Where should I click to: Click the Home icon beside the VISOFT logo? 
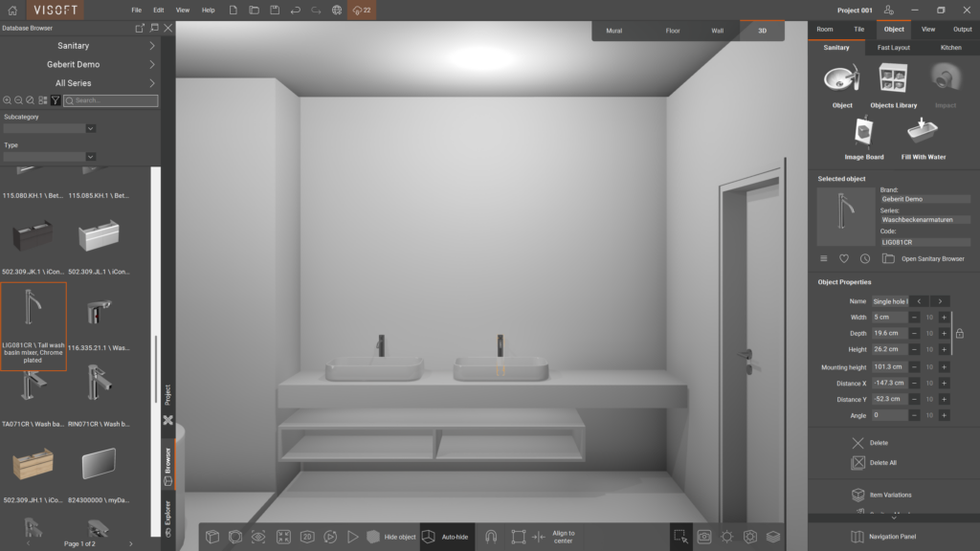pos(12,10)
